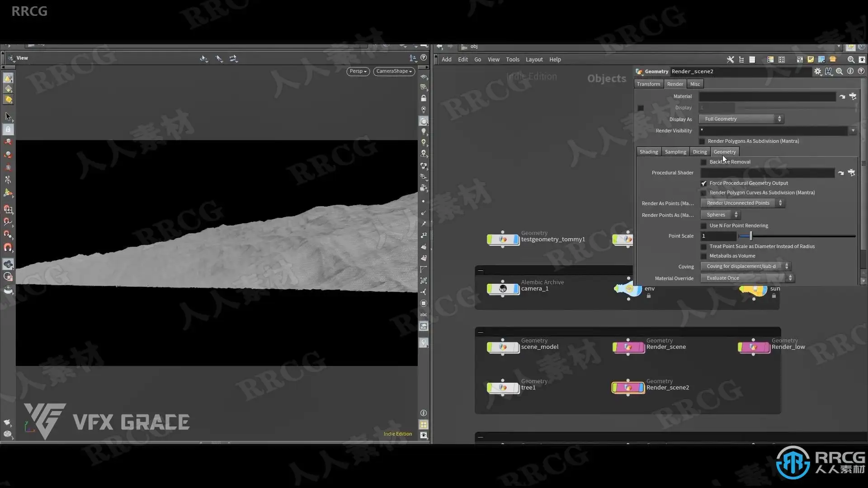Click the Point Scale slider handle
The image size is (868, 488).
[750, 236]
